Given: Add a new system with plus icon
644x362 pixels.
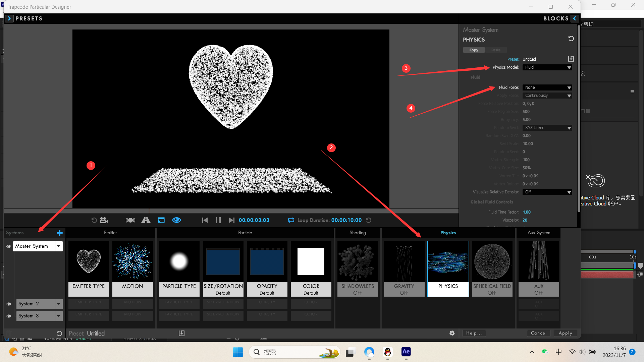Looking at the screenshot, I should 60,233.
